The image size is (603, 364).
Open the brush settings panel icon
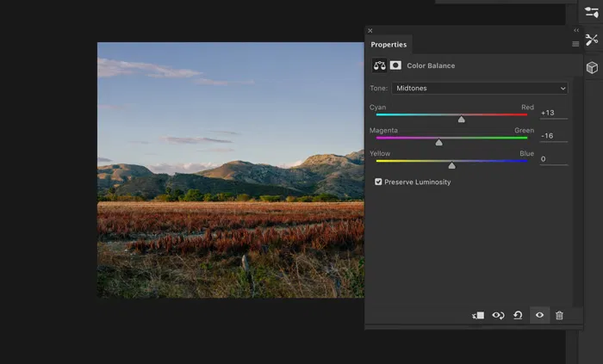(x=592, y=12)
